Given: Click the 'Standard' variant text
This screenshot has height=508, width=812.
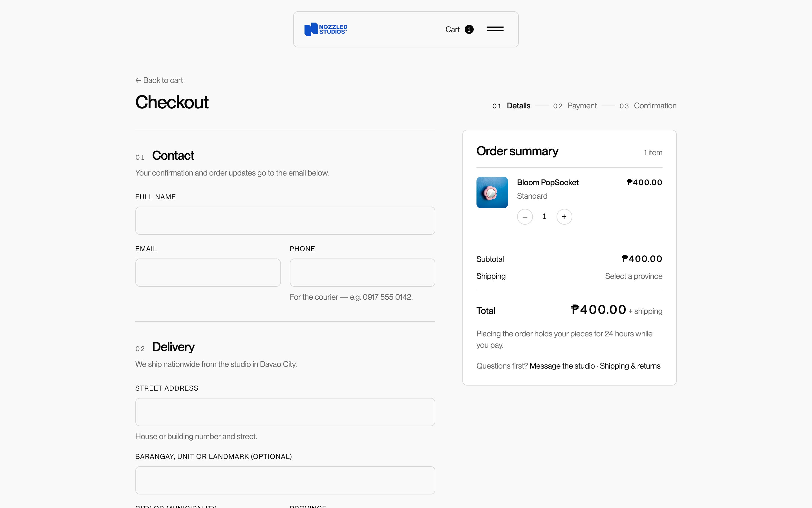Looking at the screenshot, I should coord(532,196).
